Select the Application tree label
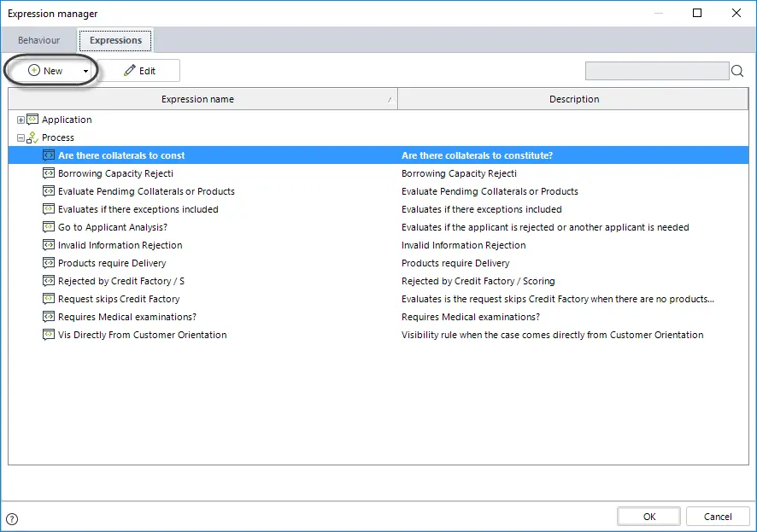 pyautogui.click(x=67, y=120)
